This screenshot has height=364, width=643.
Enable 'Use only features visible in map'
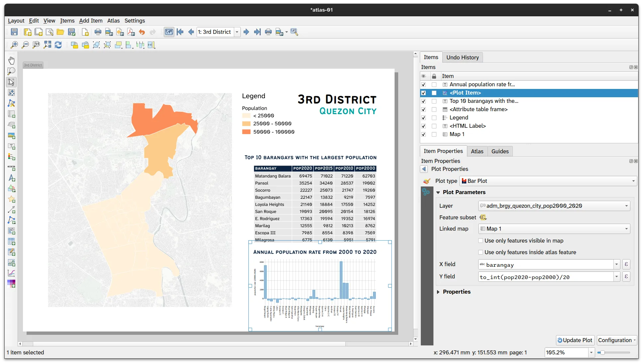click(481, 241)
